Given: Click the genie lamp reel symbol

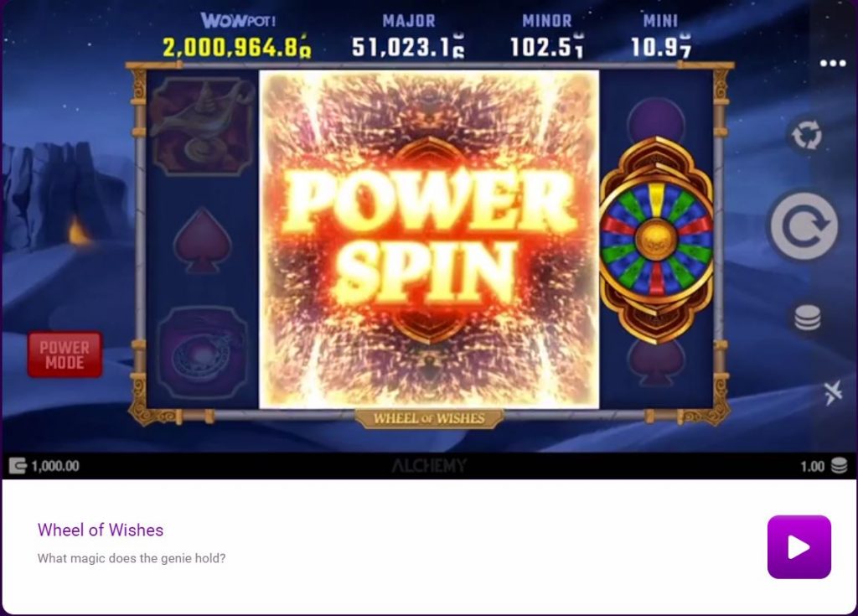Looking at the screenshot, I should pyautogui.click(x=203, y=126).
